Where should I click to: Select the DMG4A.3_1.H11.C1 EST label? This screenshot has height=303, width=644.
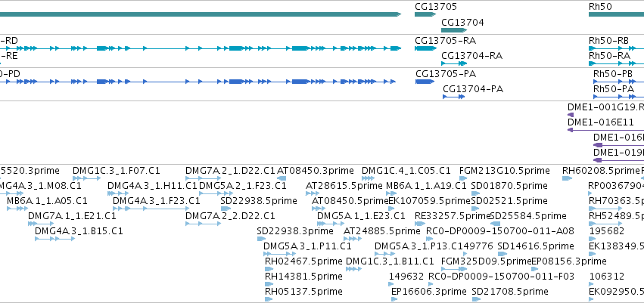coord(152,186)
